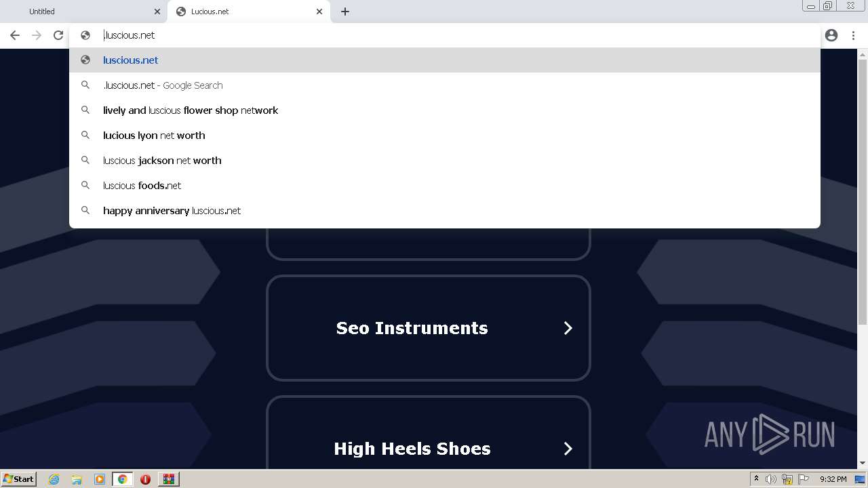
Task: Open a new tab with the plus button
Action: click(345, 12)
